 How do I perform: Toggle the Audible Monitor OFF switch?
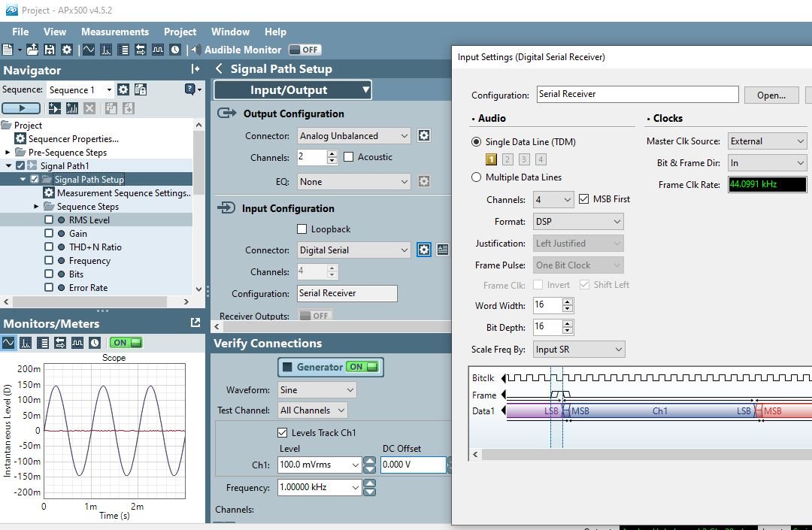305,50
